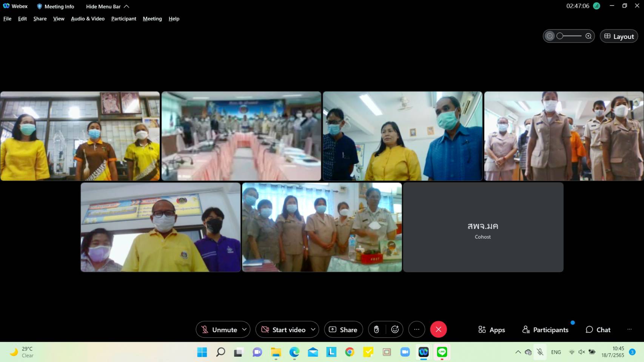Image resolution: width=644 pixels, height=362 pixels.
Task: Open the more options ellipsis button
Action: (417, 330)
